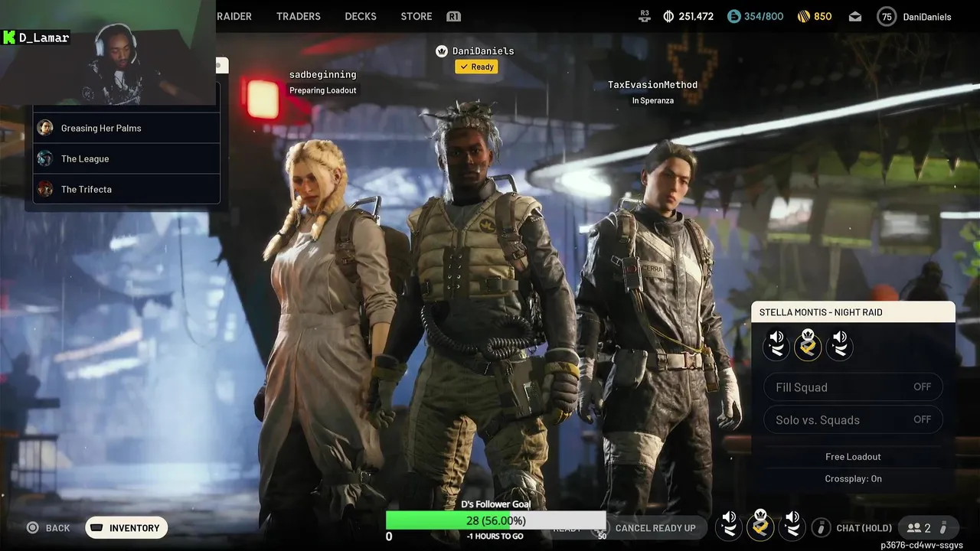Select the Greasing Her Palms quest row
This screenshot has height=551, width=980.
pyautogui.click(x=126, y=128)
